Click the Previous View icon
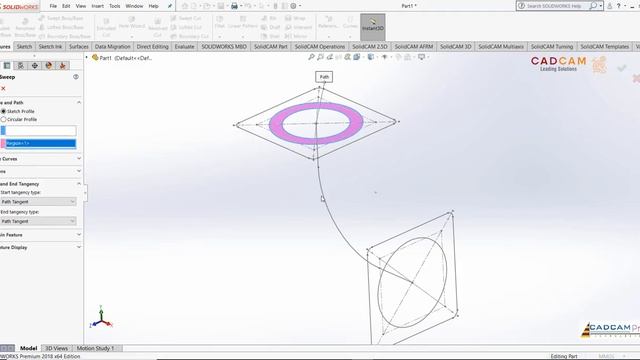This screenshot has height=360, width=640. (x=329, y=57)
